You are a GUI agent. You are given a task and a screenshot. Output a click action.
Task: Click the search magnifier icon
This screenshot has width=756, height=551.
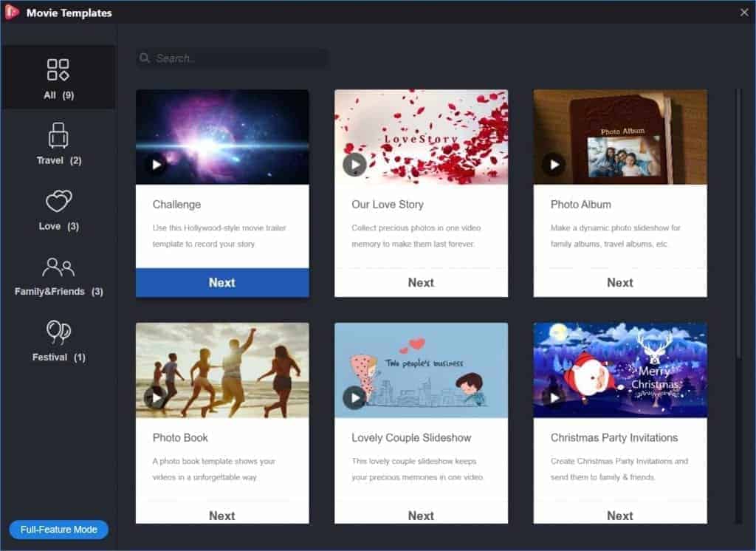145,58
